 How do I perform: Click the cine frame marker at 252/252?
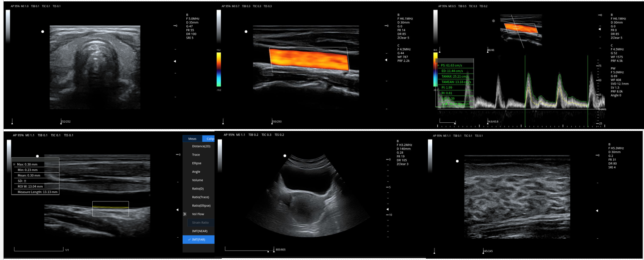[61, 121]
